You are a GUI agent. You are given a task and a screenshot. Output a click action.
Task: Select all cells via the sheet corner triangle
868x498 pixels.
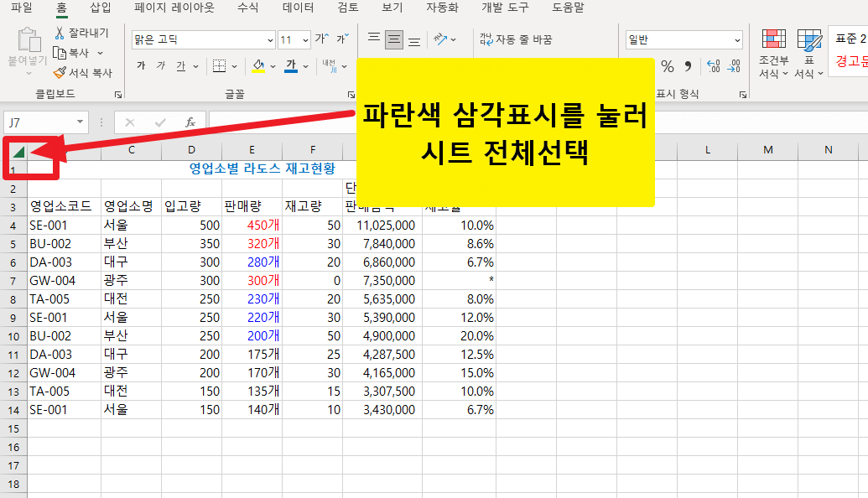pyautogui.click(x=17, y=151)
